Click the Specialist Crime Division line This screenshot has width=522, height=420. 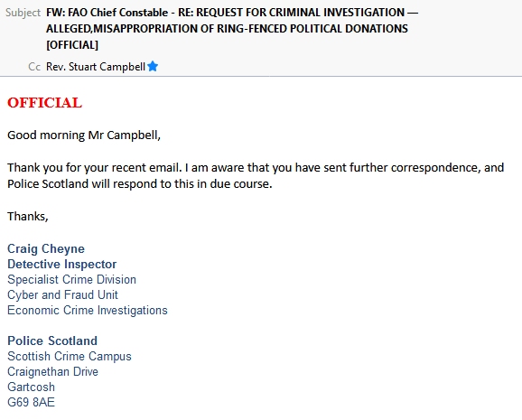click(72, 279)
